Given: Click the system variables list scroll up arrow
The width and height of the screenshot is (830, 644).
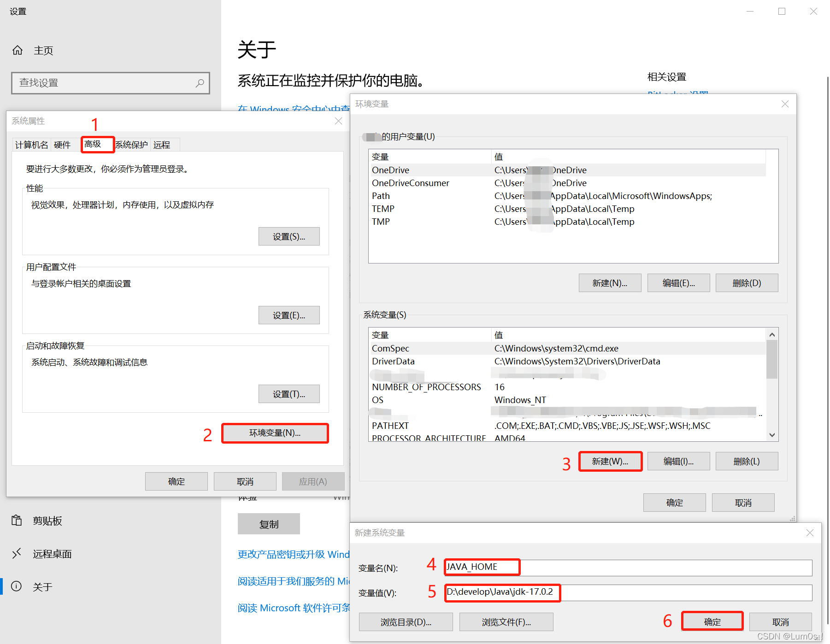Looking at the screenshot, I should point(772,334).
